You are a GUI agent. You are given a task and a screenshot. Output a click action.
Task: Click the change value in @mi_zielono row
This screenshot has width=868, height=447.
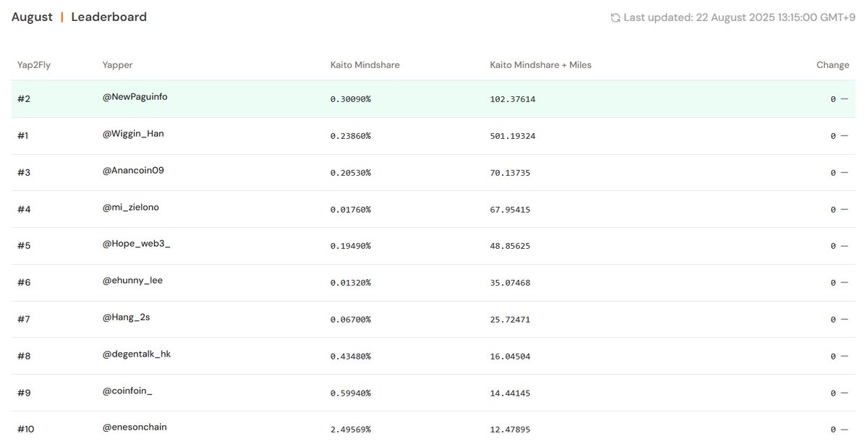pyautogui.click(x=839, y=210)
